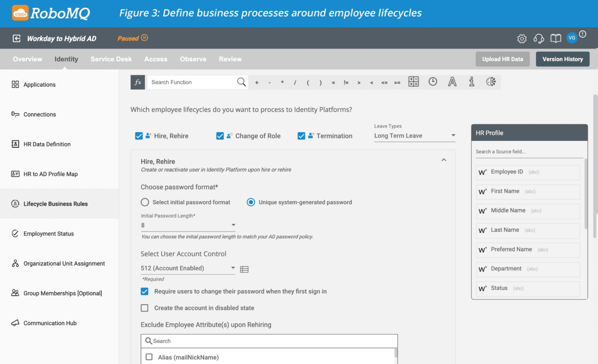Uncheck the Termination lifecycle checkbox

pos(301,136)
